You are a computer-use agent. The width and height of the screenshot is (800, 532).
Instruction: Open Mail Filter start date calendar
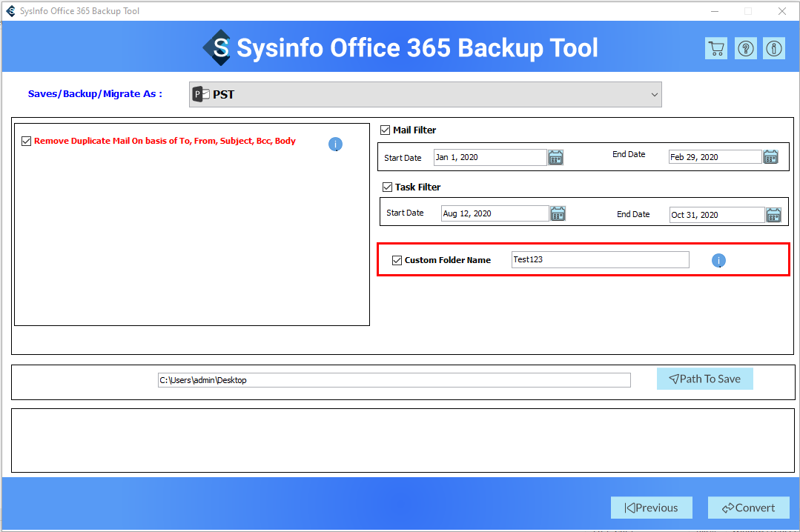(556, 157)
